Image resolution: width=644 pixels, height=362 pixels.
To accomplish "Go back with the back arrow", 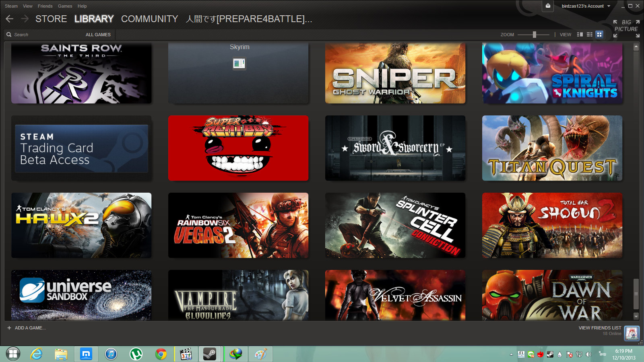I will pos(10,19).
